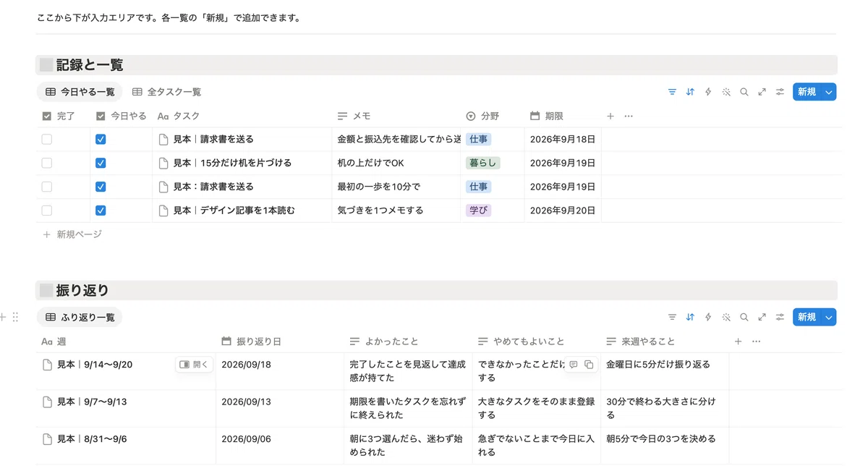Click page icon of 見本｜8/31〜9/6
Image resolution: width=868 pixels, height=471 pixels.
(47, 438)
